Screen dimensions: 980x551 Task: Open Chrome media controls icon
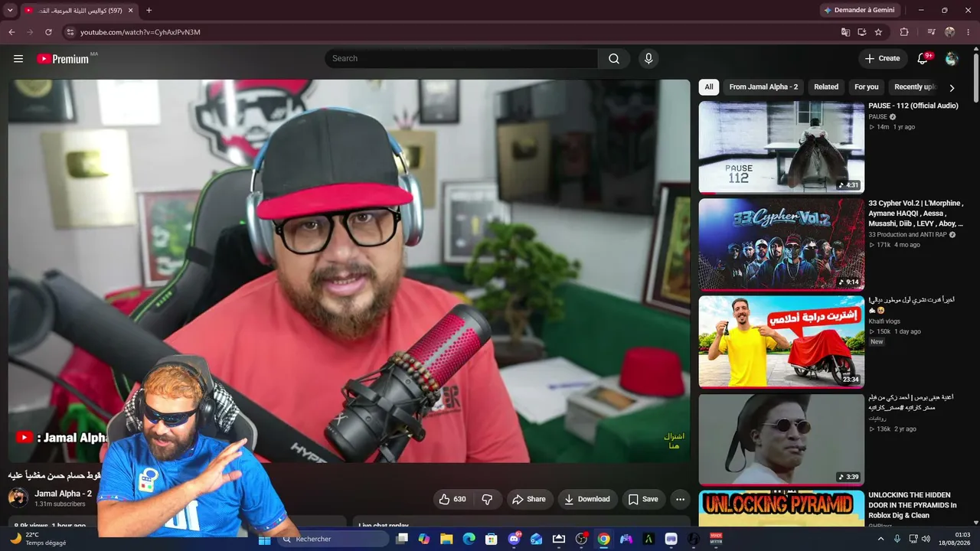click(x=931, y=32)
